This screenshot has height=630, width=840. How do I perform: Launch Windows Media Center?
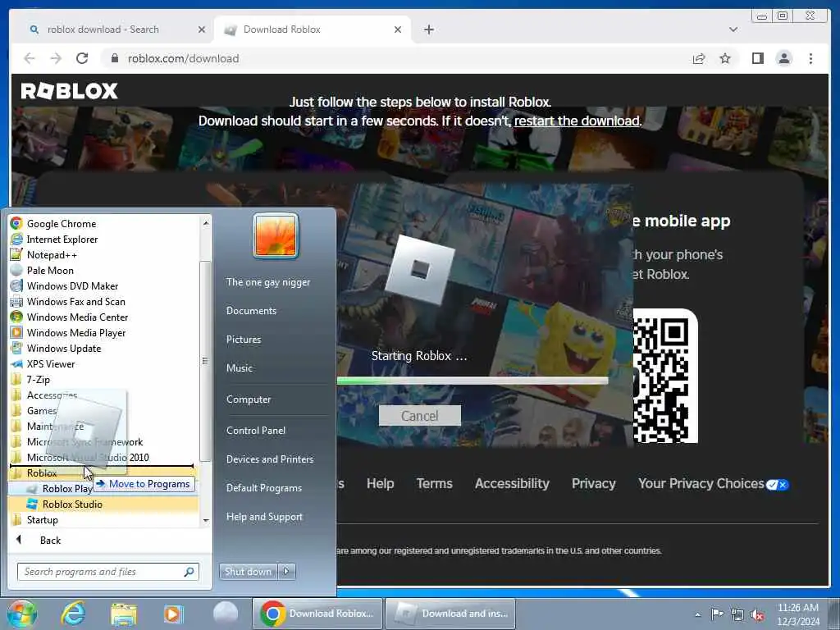coord(77,317)
